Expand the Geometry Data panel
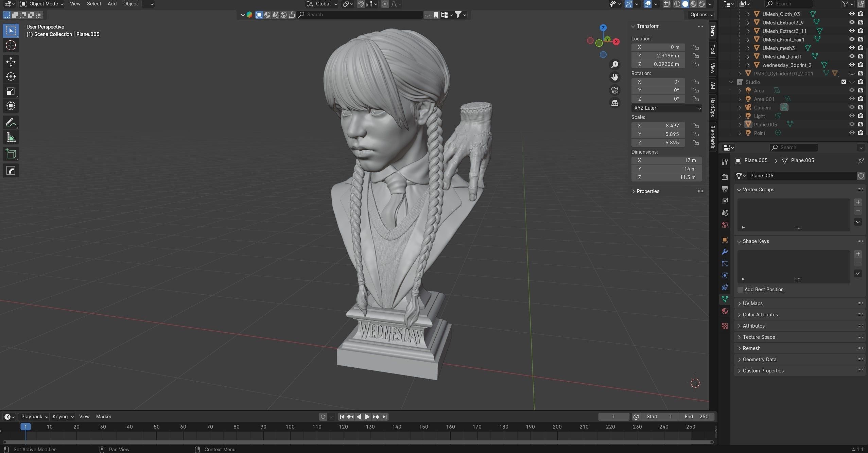The width and height of the screenshot is (868, 453). (799, 360)
